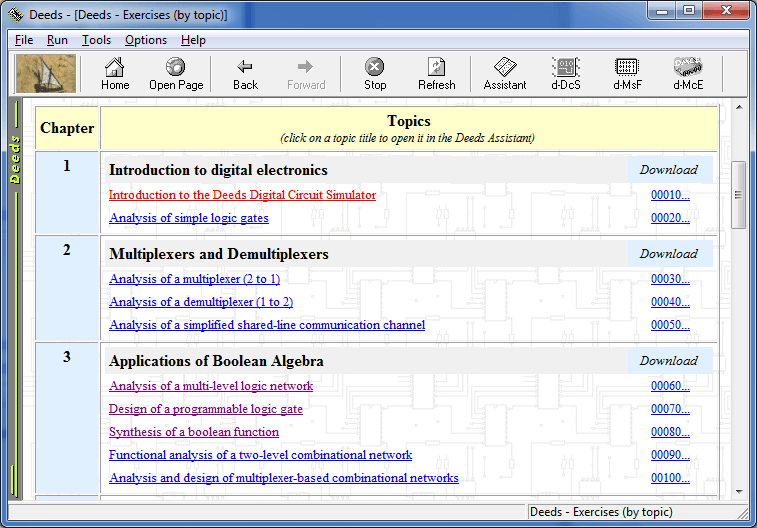757x528 pixels.
Task: Open simplified shared-line communication channel topic
Action: click(267, 325)
